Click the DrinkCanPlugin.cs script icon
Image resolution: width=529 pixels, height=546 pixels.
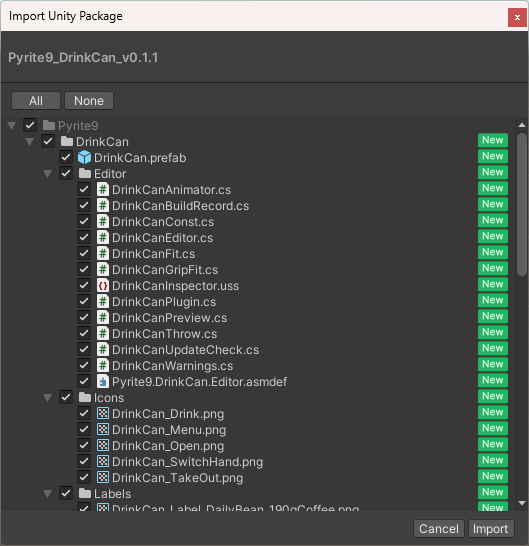point(102,302)
